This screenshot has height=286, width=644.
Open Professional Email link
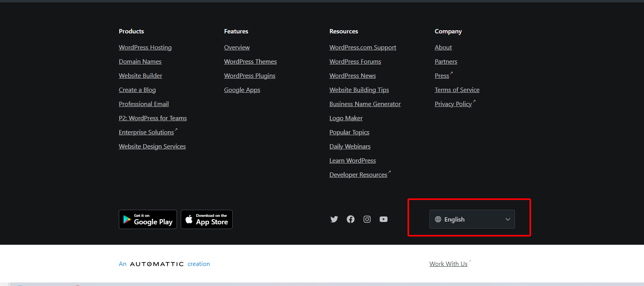pyautogui.click(x=144, y=104)
